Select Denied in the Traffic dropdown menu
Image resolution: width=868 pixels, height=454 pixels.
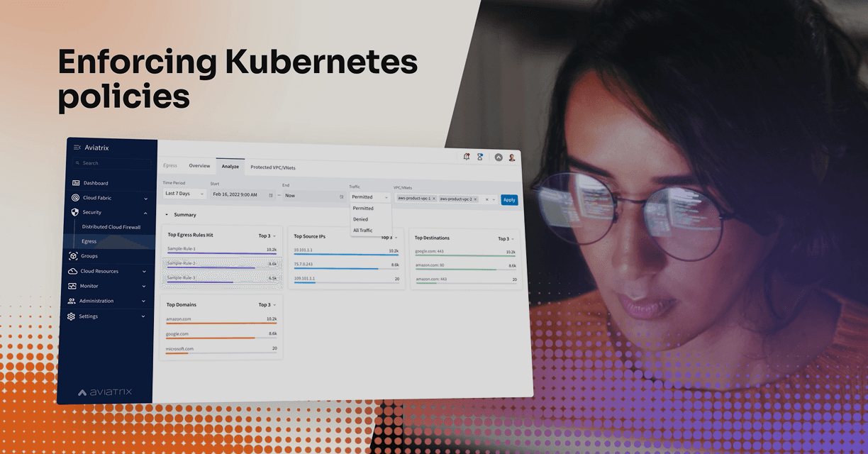click(360, 219)
